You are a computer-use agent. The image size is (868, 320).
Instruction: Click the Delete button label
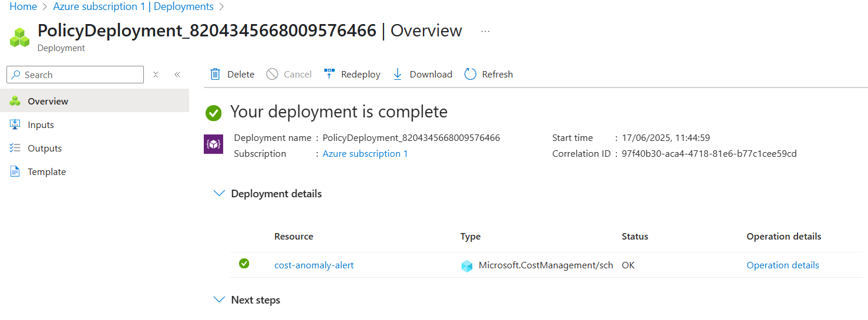[x=241, y=74]
